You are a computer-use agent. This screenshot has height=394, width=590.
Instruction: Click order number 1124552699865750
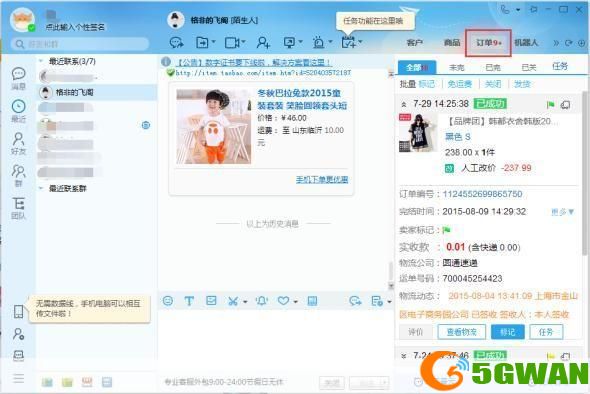click(x=482, y=194)
